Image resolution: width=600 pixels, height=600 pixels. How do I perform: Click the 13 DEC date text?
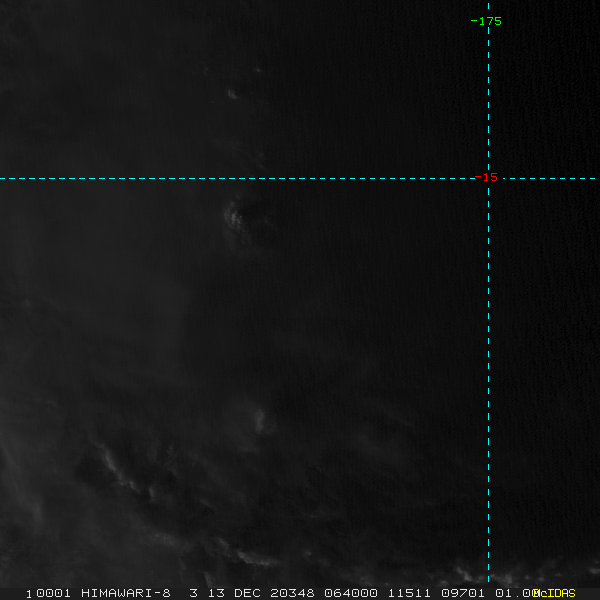(x=234, y=593)
